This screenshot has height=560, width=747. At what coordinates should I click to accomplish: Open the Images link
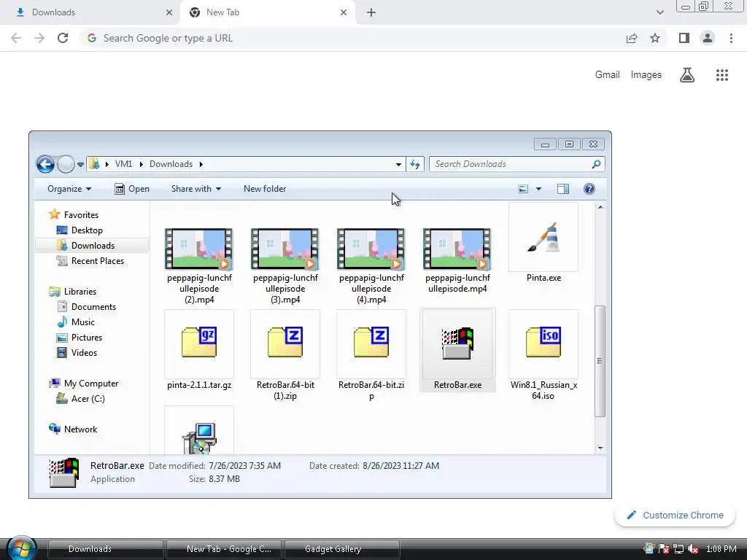[x=646, y=75]
